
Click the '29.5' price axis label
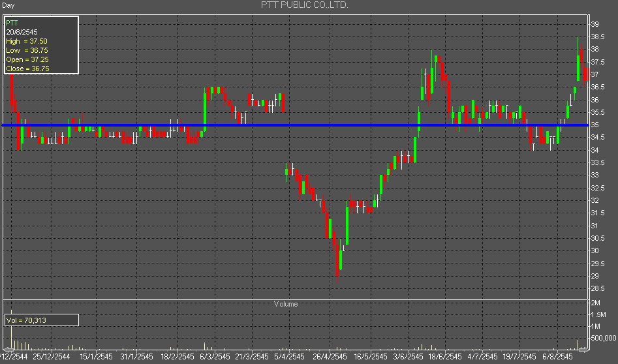[x=598, y=263]
